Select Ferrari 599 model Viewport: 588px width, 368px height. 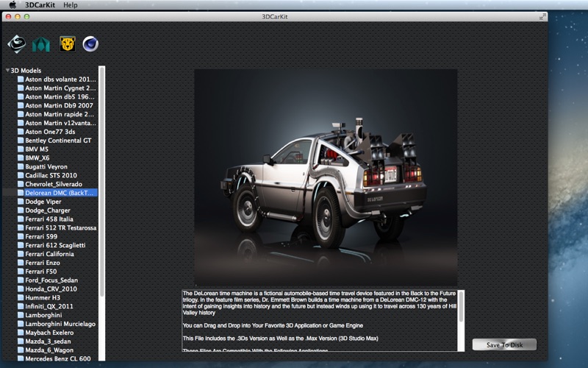41,236
